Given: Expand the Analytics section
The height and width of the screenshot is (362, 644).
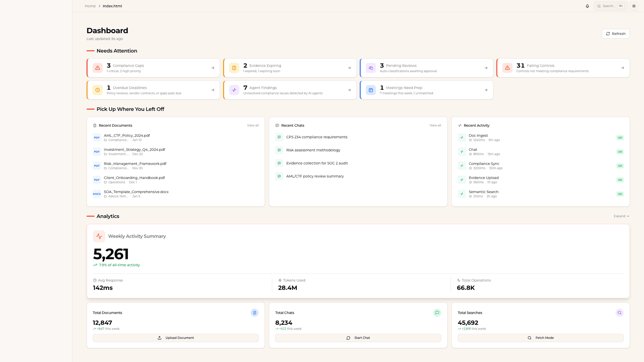Looking at the screenshot, I should pos(621,216).
